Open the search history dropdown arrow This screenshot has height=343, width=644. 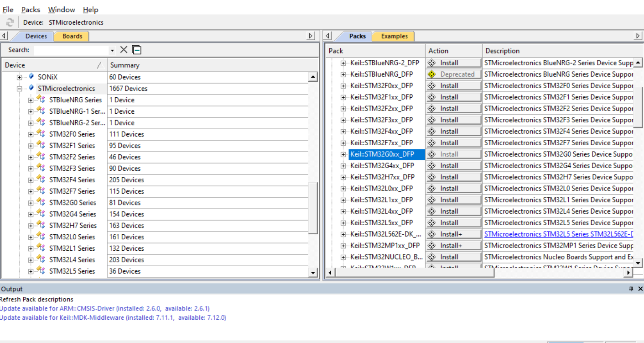coord(112,50)
